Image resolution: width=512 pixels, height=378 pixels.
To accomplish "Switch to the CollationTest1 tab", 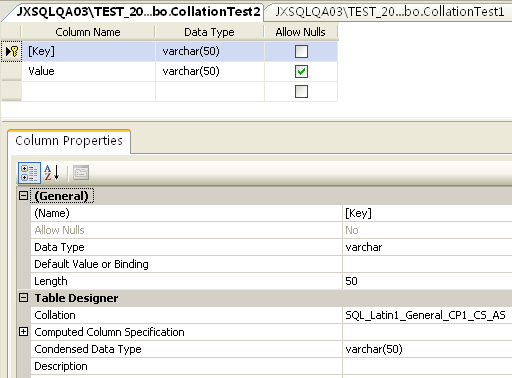I will pyautogui.click(x=389, y=12).
